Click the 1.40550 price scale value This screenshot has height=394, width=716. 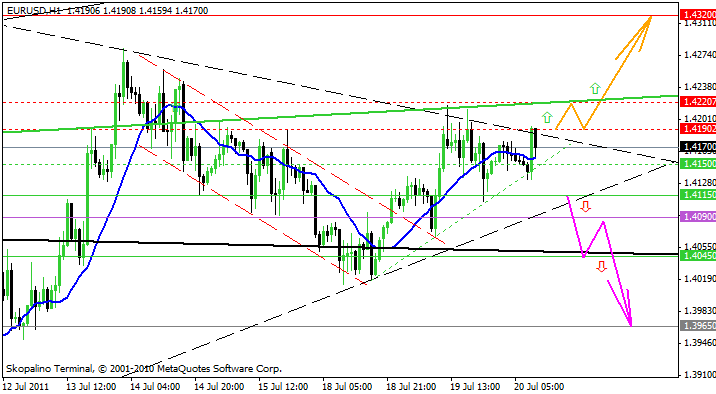click(700, 246)
